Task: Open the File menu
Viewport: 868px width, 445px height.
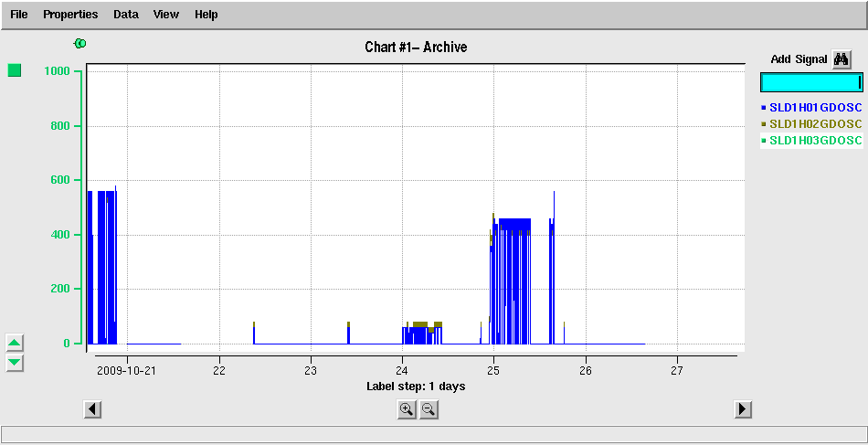Action: [19, 15]
